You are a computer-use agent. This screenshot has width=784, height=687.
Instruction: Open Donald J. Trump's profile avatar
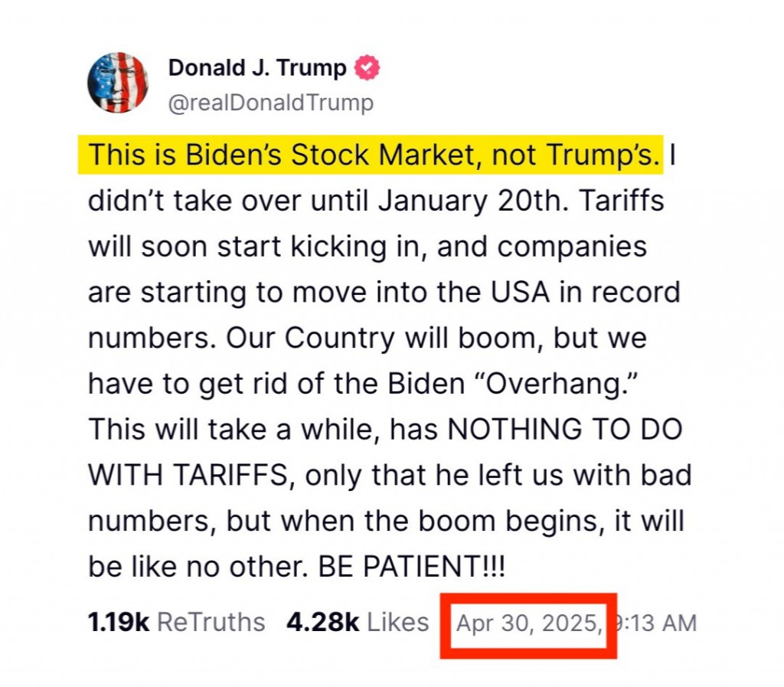coord(118,82)
